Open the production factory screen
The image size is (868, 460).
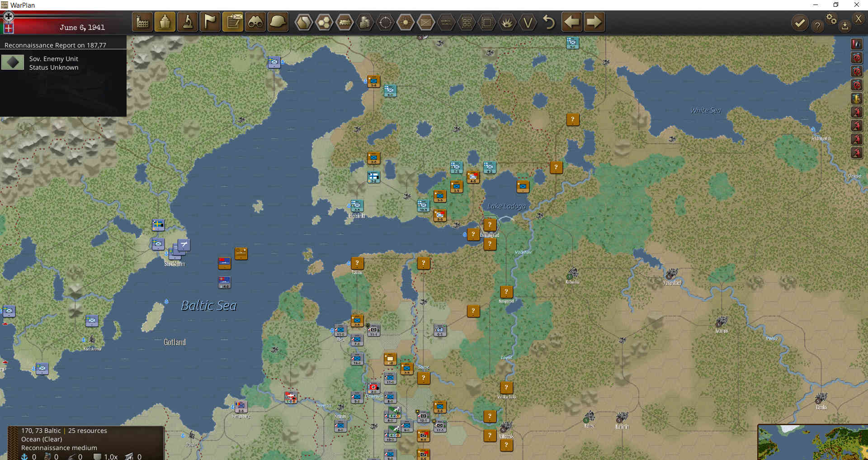coord(142,22)
